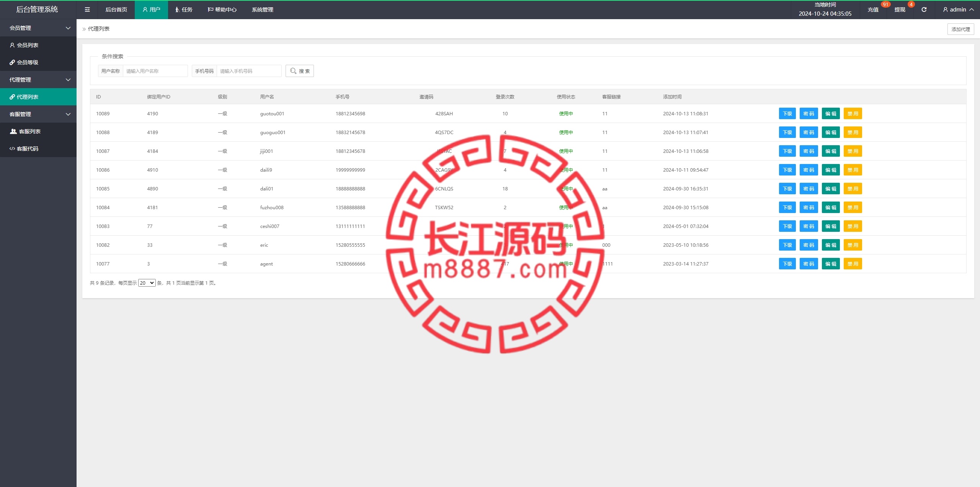980x487 pixels.
Task: Click 密码 for guotou001
Action: [x=808, y=113]
